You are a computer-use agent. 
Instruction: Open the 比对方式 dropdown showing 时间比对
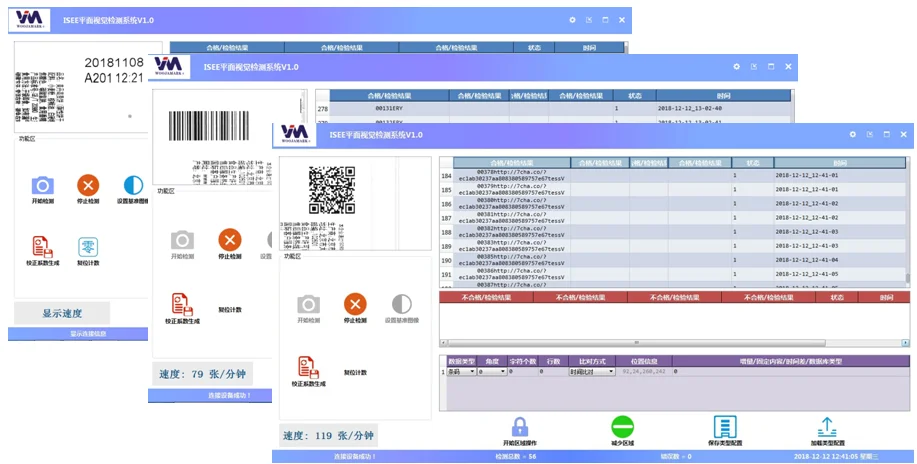coord(588,371)
